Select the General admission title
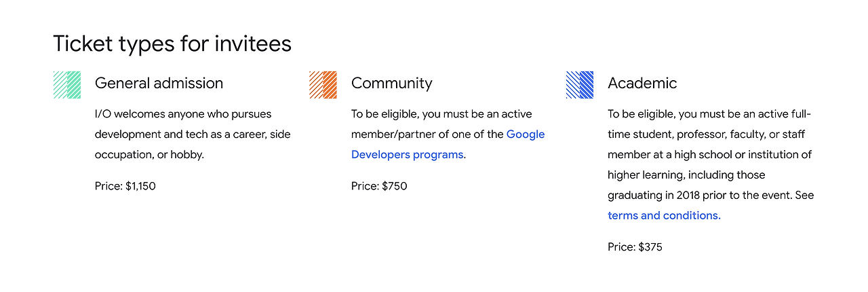 (159, 83)
